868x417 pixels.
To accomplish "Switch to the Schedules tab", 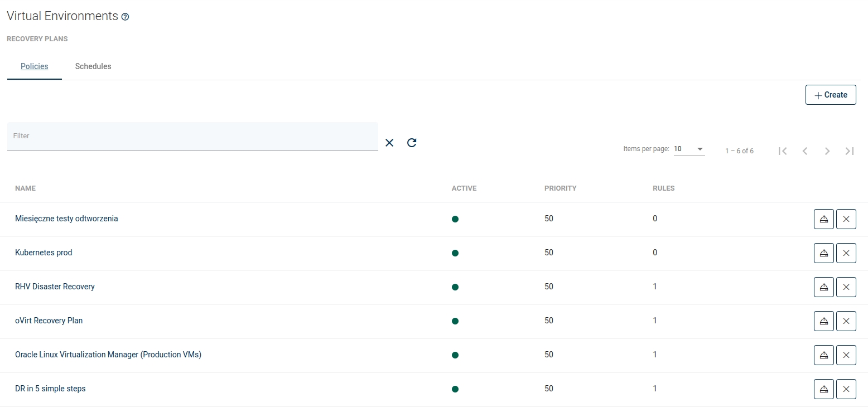I will 93,66.
